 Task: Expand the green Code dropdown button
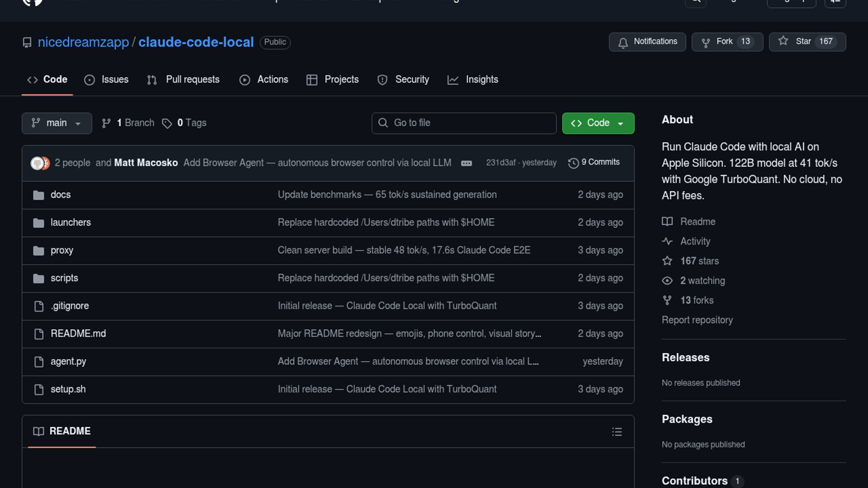[x=598, y=123]
